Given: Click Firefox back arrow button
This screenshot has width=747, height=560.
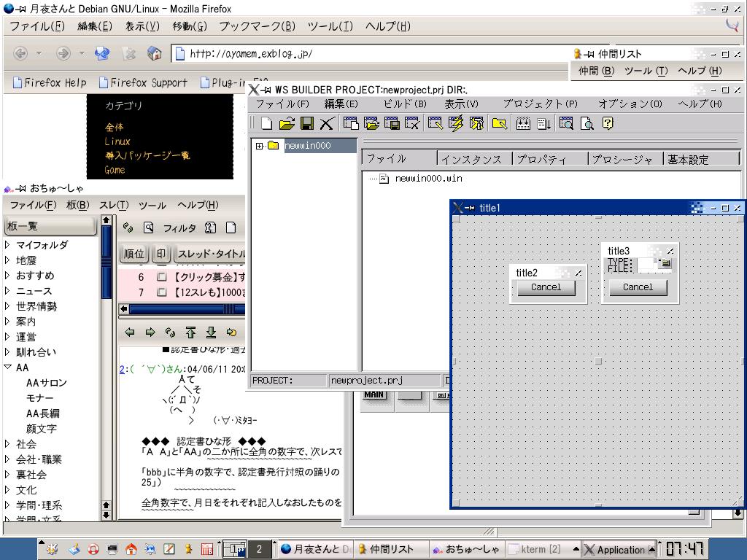Looking at the screenshot, I should tap(20, 53).
